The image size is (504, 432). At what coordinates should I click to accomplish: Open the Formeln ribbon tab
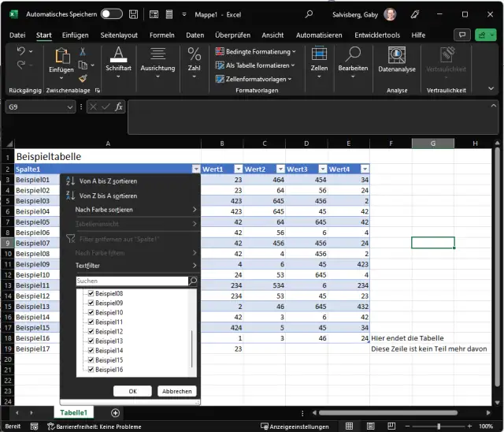[161, 35]
